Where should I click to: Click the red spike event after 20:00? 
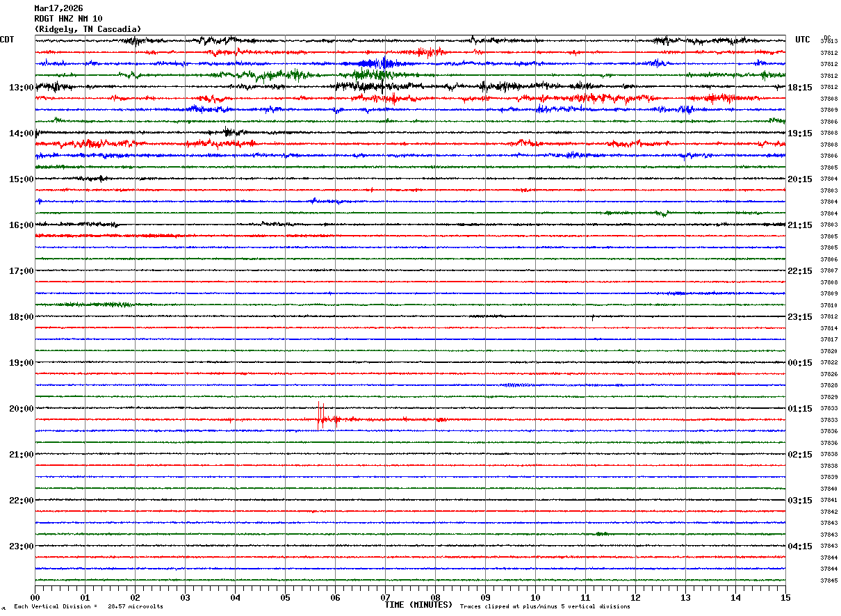point(327,417)
